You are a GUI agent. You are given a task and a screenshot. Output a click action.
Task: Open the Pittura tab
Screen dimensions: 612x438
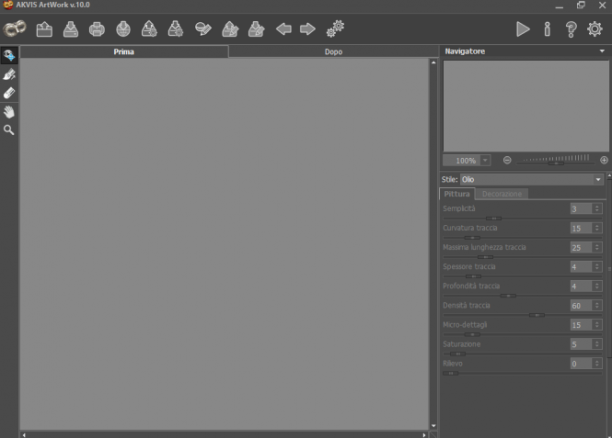[x=457, y=194]
